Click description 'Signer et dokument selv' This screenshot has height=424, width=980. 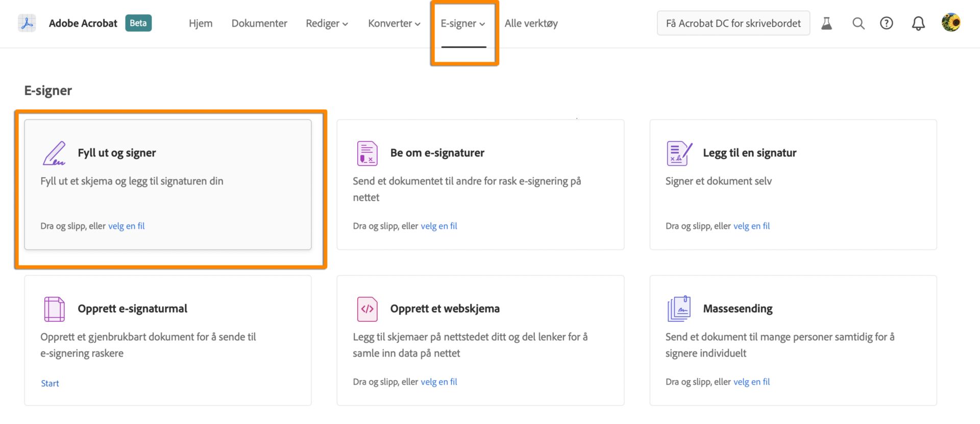click(719, 181)
